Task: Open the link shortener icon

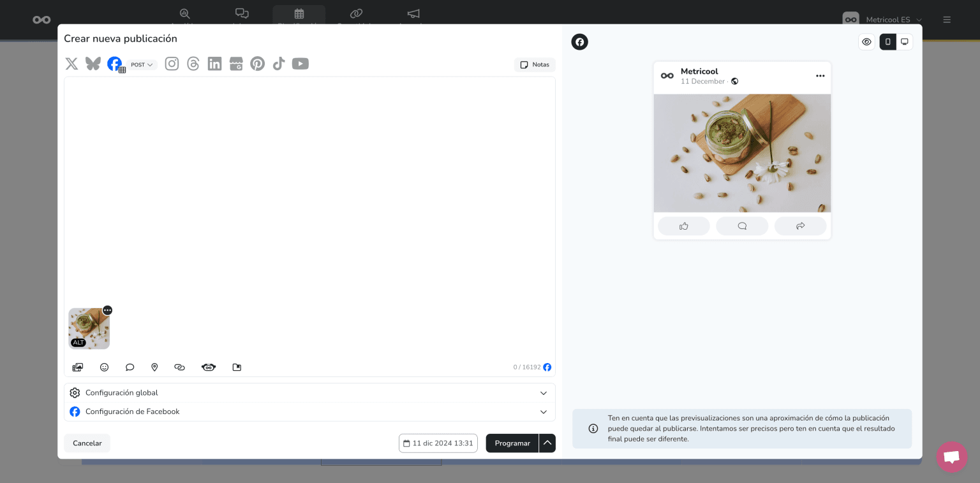Action: click(x=179, y=367)
